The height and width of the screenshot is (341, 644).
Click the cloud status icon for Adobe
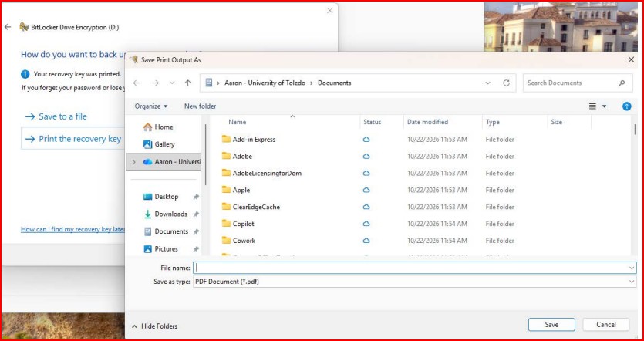[366, 157]
